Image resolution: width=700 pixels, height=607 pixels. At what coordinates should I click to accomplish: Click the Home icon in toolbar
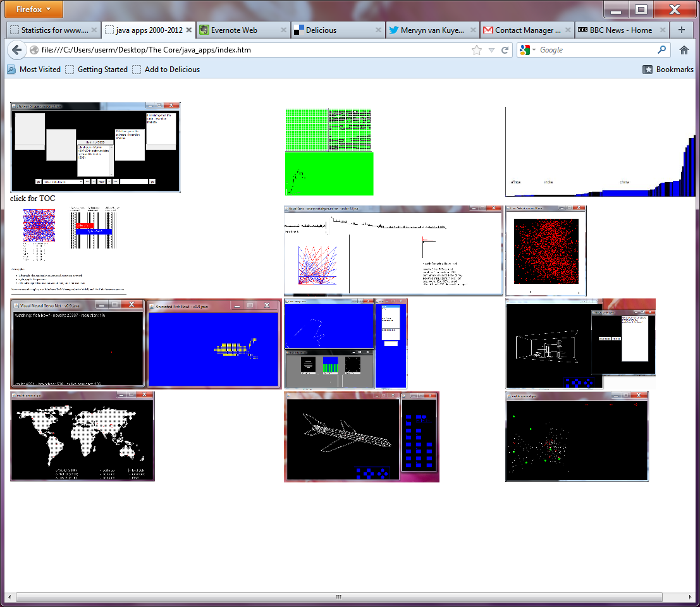tap(684, 50)
